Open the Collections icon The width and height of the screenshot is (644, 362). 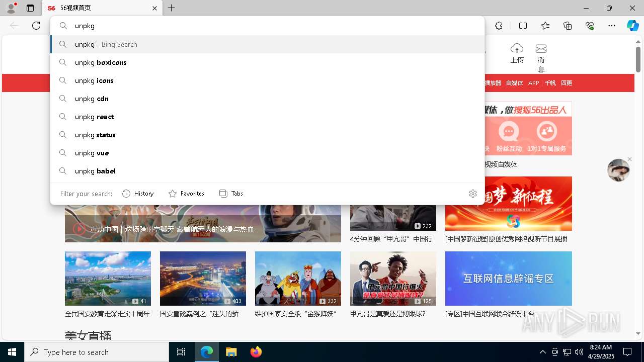pos(568,26)
